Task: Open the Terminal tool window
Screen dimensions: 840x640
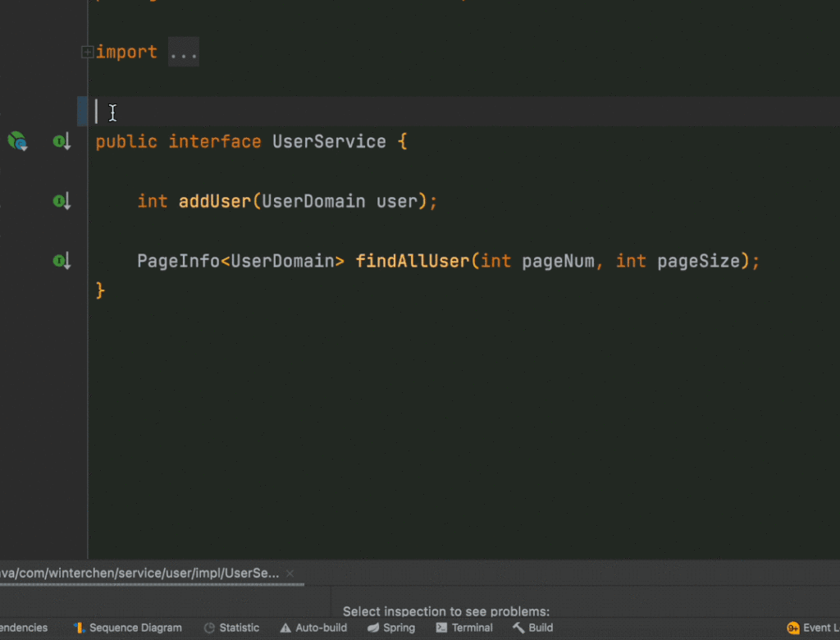Action: tap(464, 628)
